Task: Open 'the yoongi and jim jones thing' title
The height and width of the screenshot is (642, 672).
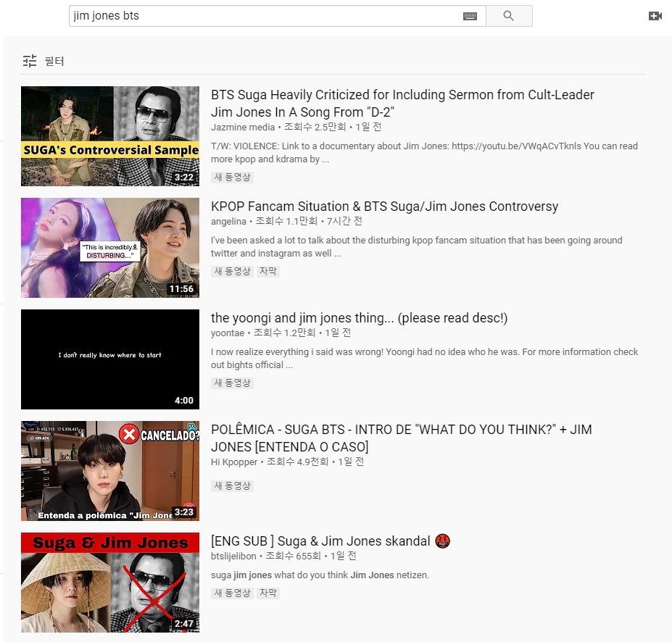Action: (x=359, y=318)
